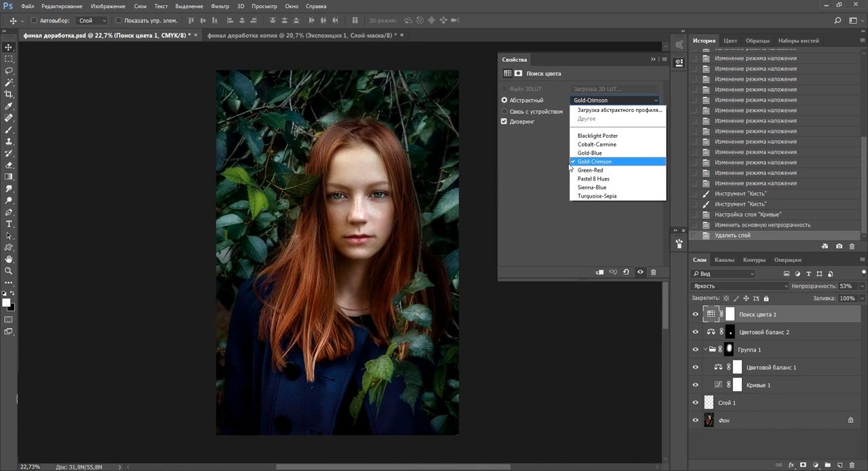The height and width of the screenshot is (471, 868).
Task: Add layer mask at Layers panel bottom
Action: pos(804,466)
